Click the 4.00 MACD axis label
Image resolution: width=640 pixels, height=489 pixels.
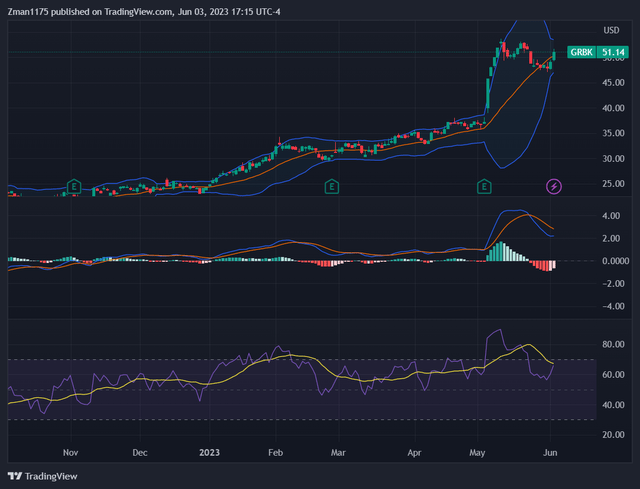point(611,216)
